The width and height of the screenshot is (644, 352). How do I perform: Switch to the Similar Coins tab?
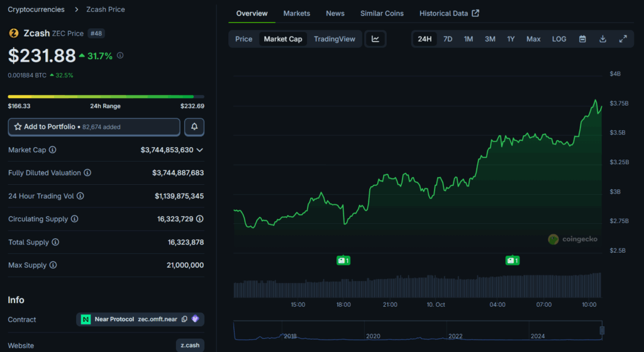tap(382, 13)
